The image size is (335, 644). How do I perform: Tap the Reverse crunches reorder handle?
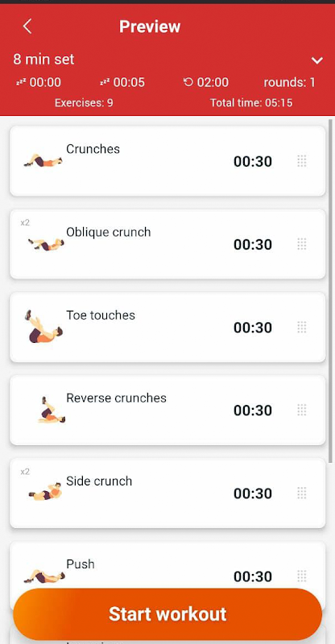click(x=302, y=410)
